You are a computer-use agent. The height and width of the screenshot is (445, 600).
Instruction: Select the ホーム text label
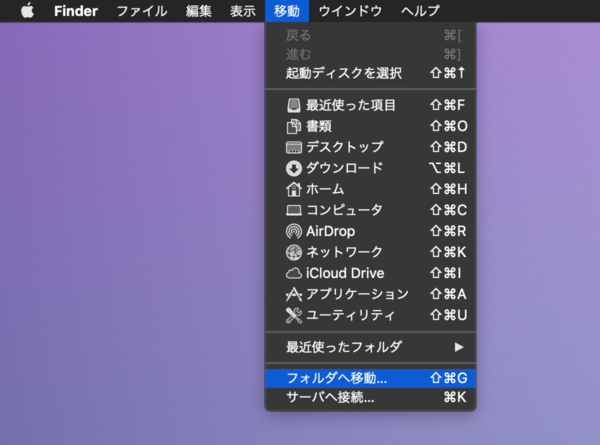325,189
